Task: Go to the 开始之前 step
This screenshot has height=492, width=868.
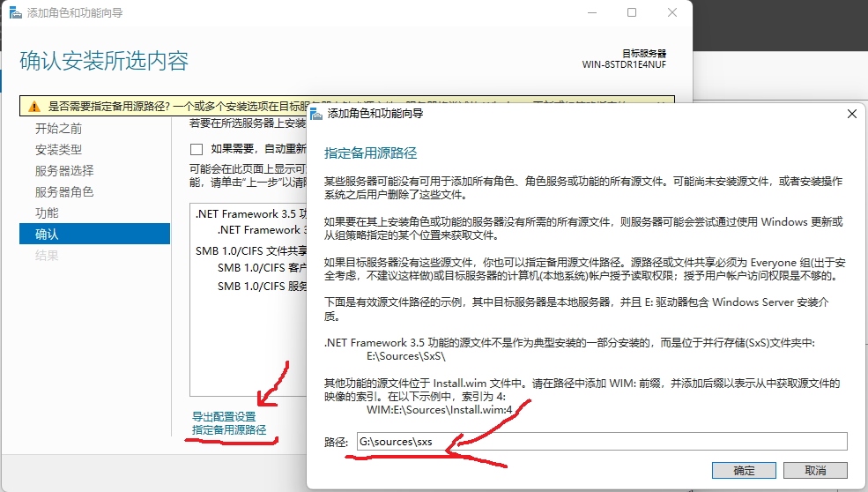Action: click(58, 129)
